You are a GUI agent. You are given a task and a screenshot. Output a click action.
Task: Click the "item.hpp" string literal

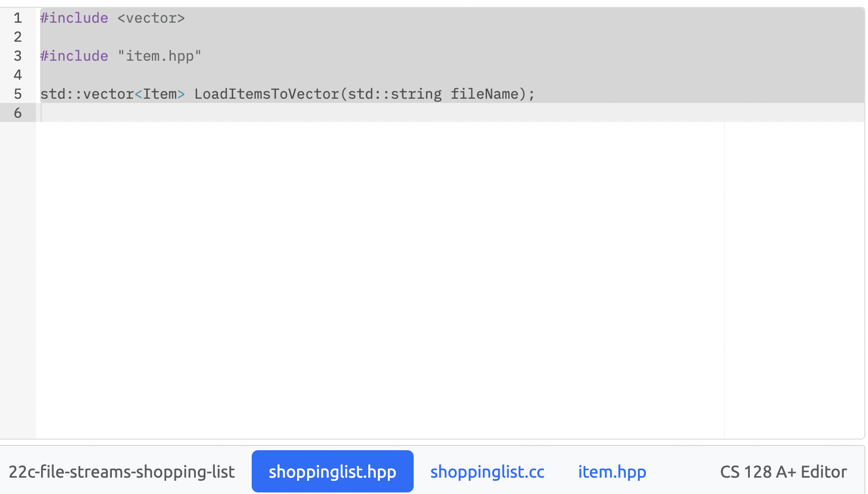pos(159,56)
